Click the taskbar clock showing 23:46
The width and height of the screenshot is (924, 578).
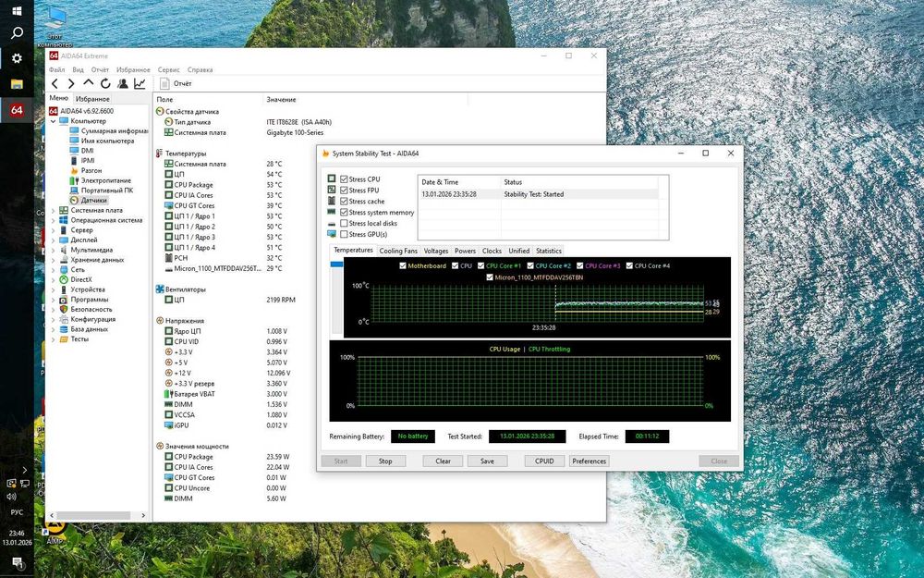pyautogui.click(x=17, y=534)
